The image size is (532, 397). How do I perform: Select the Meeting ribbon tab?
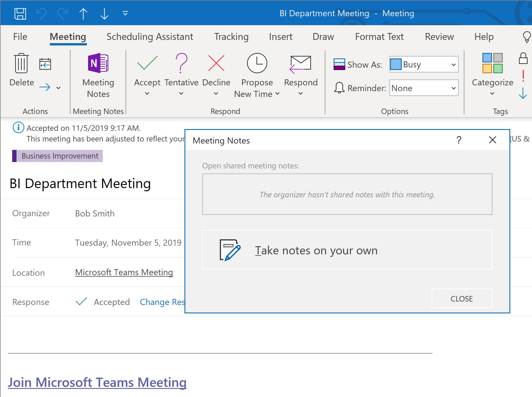[68, 37]
